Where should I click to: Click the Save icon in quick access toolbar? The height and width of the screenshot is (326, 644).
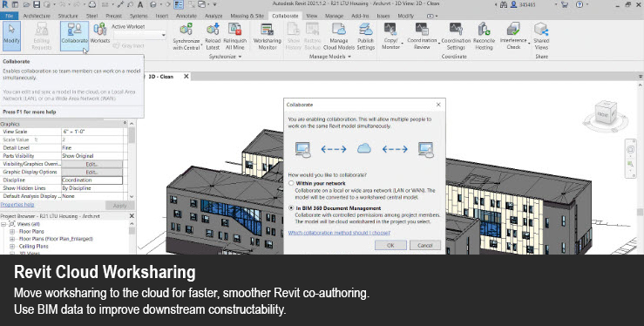pyautogui.click(x=37, y=4)
